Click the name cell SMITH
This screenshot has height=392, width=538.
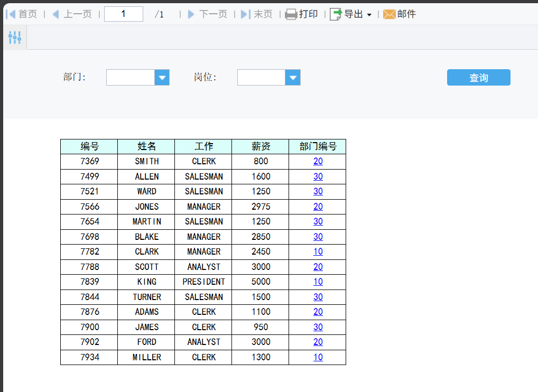146,161
